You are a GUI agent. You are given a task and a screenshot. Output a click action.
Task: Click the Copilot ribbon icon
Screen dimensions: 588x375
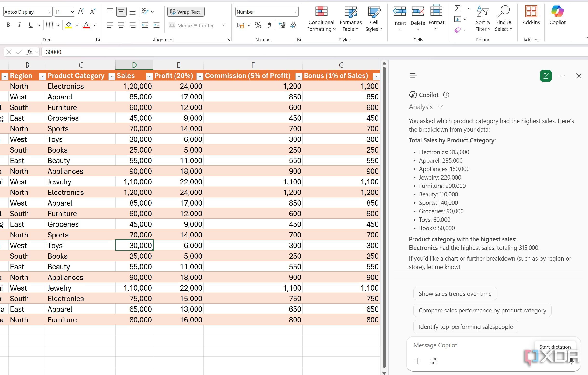558,15
